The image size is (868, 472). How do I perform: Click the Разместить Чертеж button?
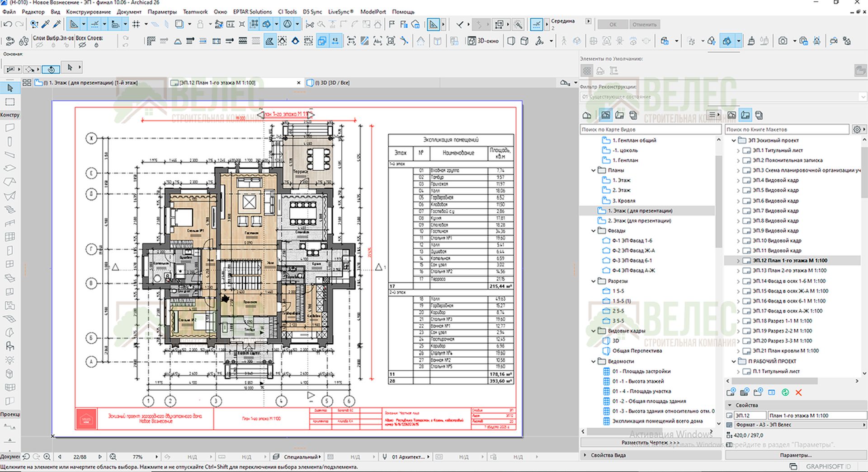click(x=650, y=443)
